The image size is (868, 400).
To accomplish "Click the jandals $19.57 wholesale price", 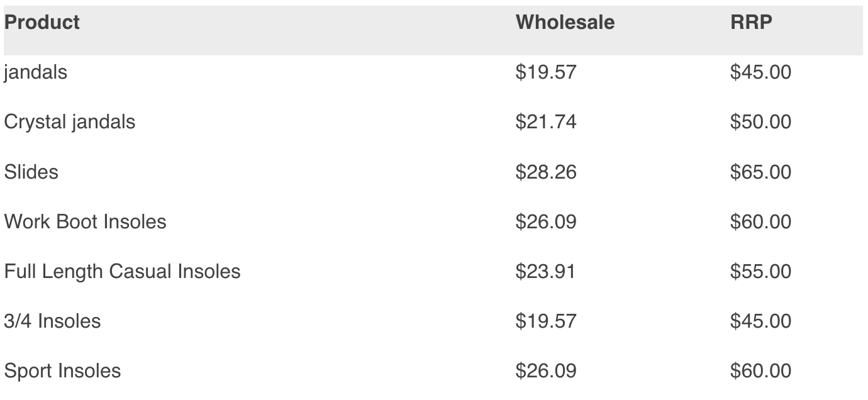I will coord(546,72).
